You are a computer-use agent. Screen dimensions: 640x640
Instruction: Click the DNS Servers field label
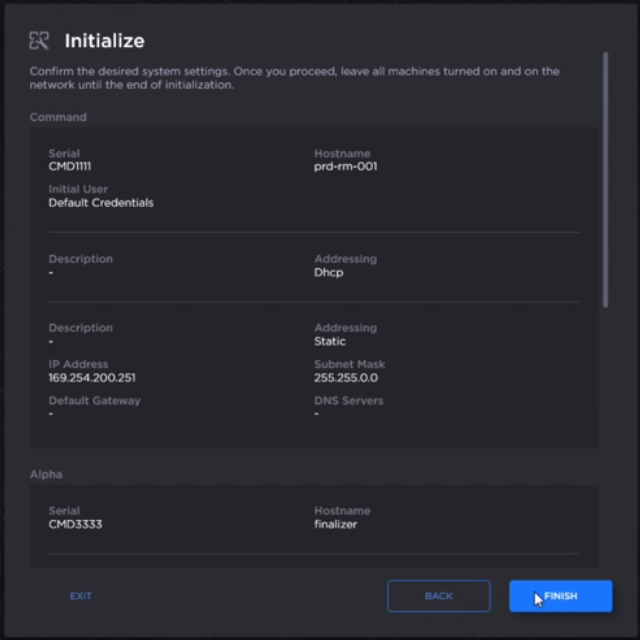click(x=348, y=401)
